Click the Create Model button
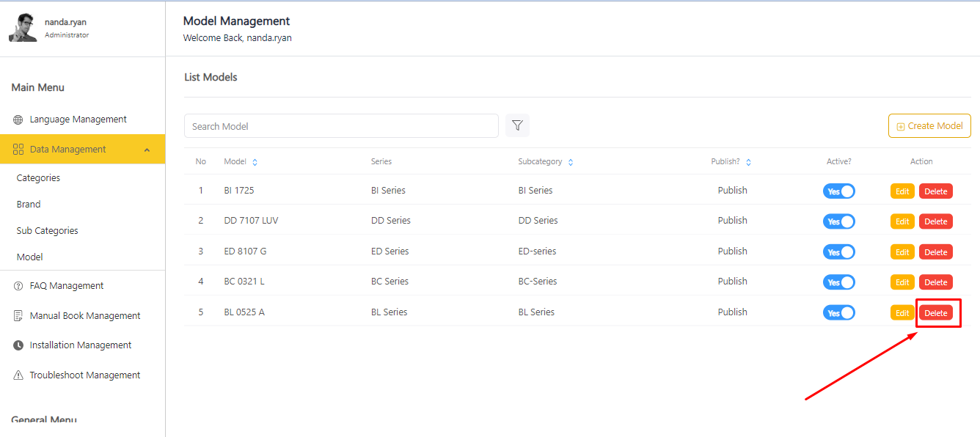Image resolution: width=980 pixels, height=437 pixels. [929, 126]
